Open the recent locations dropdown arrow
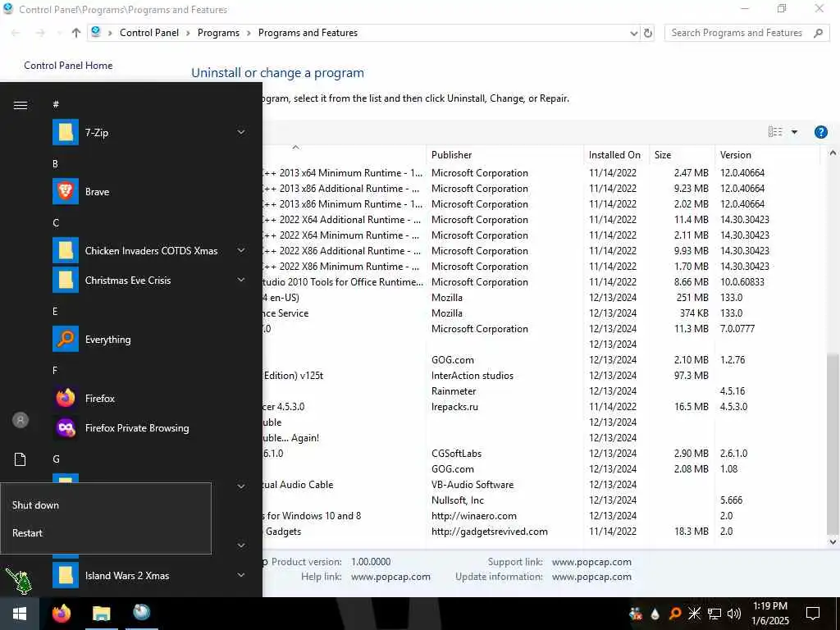Viewport: 840px width, 630px height. tap(59, 33)
